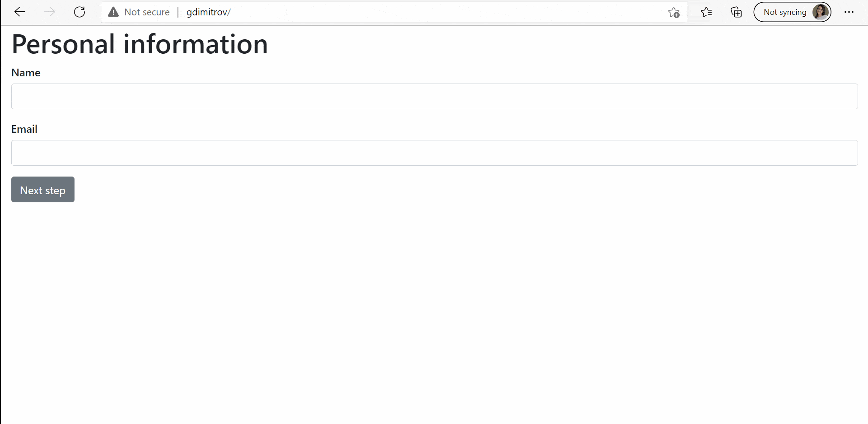The image size is (868, 424).
Task: Click the profile avatar picture
Action: (x=820, y=12)
